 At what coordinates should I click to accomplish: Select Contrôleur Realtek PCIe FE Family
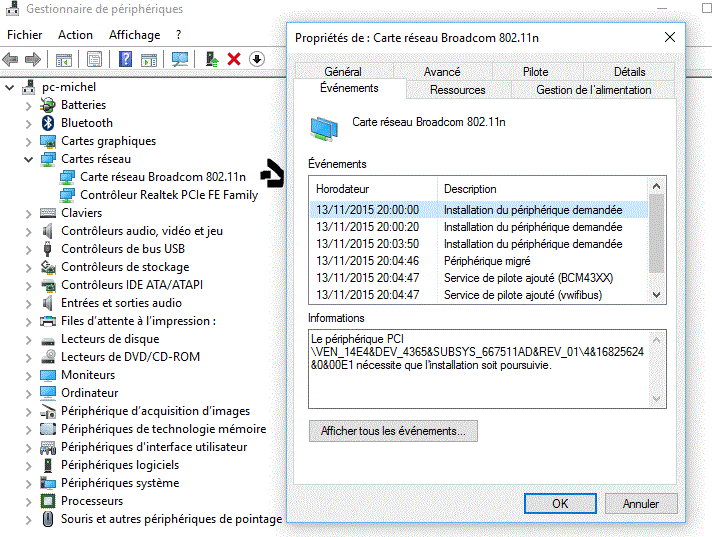(x=168, y=195)
